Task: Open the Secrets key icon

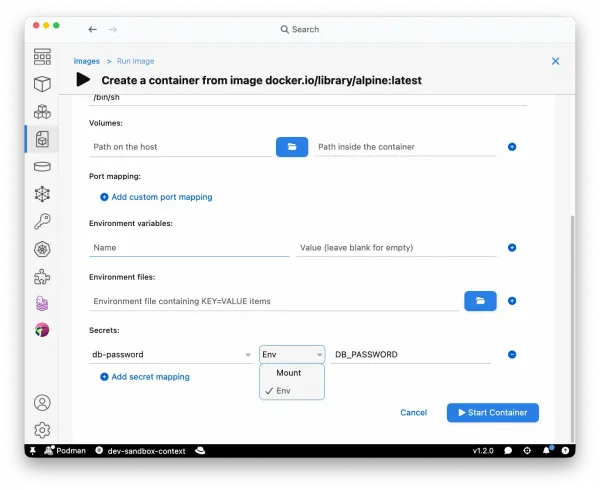Action: pyautogui.click(x=42, y=221)
